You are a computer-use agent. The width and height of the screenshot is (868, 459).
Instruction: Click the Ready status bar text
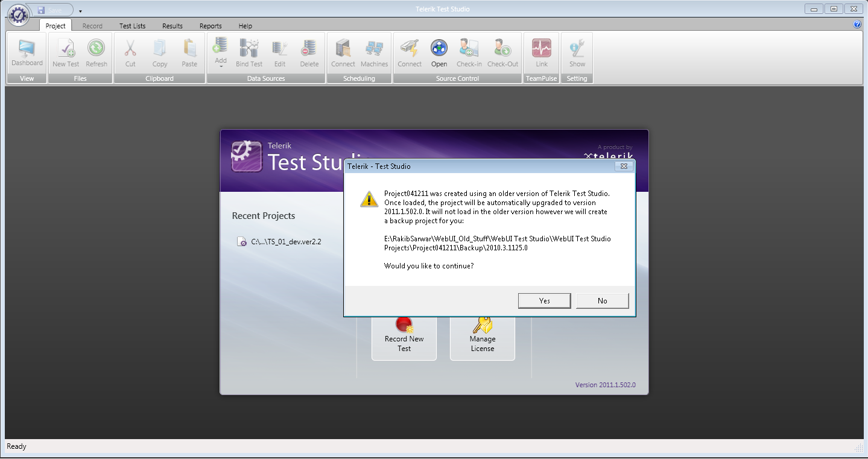tap(17, 446)
